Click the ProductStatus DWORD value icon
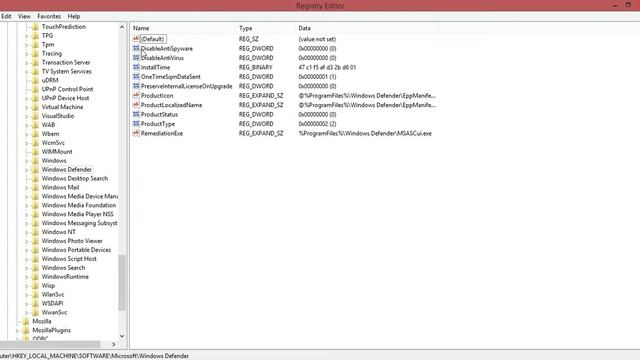Screen dimensions: 640x360 (x=136, y=114)
